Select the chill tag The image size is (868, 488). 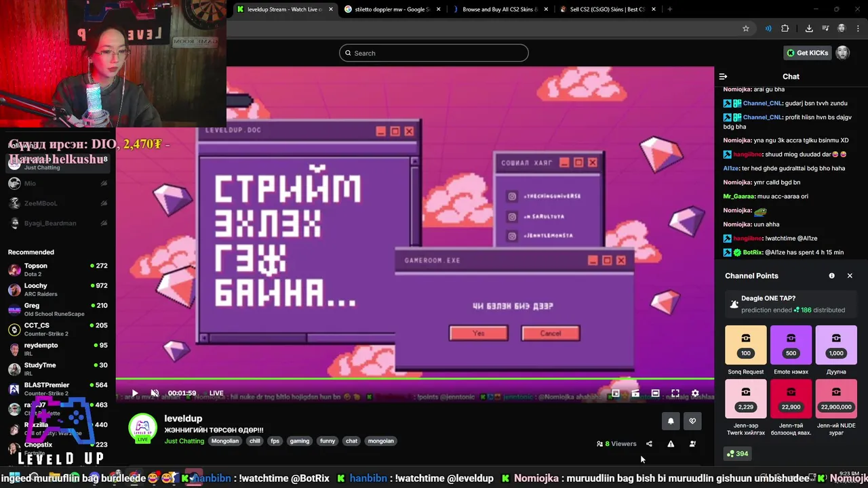click(254, 441)
